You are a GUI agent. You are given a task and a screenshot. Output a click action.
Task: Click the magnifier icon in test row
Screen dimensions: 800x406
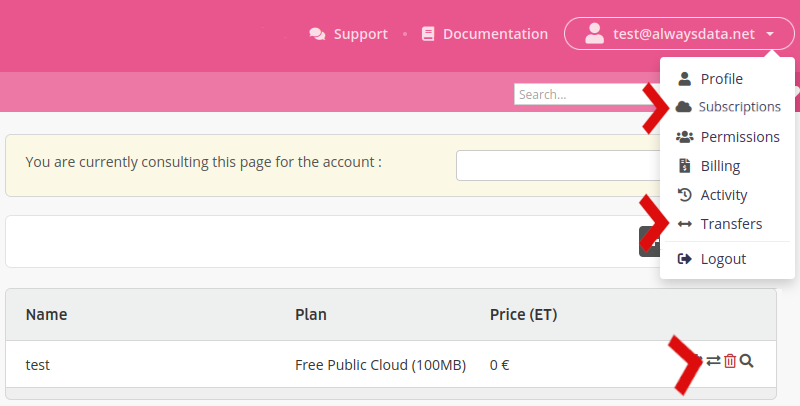click(746, 361)
